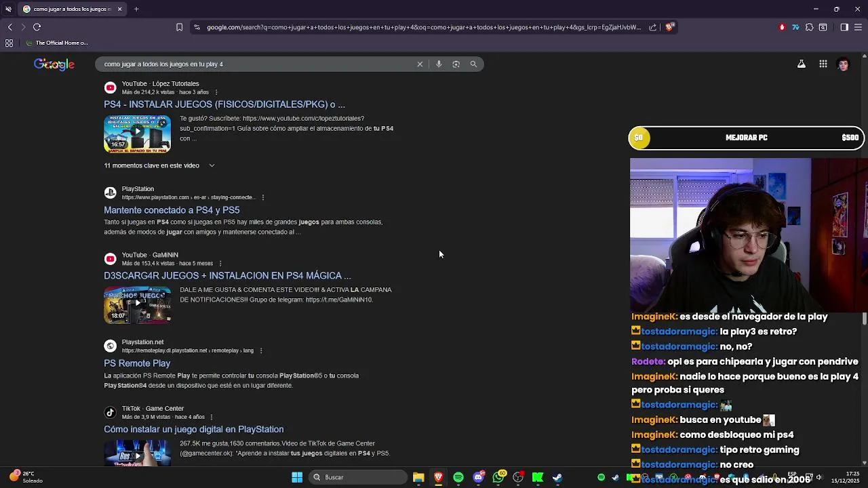Click the playstation.com URL breadcrumb
This screenshot has width=868, height=488.
coord(189,198)
